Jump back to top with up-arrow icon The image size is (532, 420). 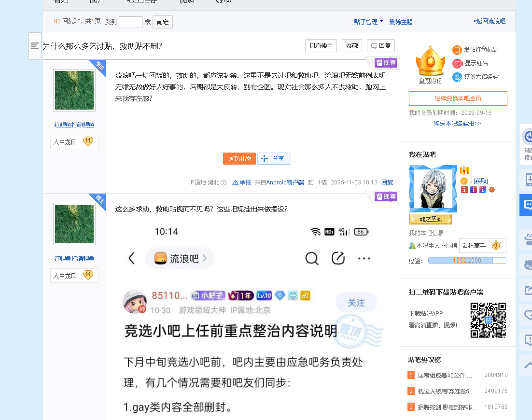(527, 365)
